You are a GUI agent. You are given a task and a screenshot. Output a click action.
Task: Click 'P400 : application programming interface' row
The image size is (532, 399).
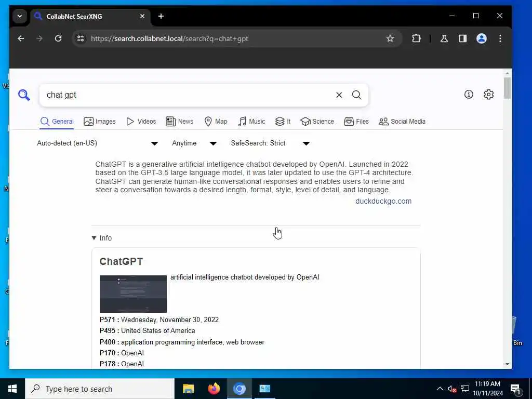(182, 342)
